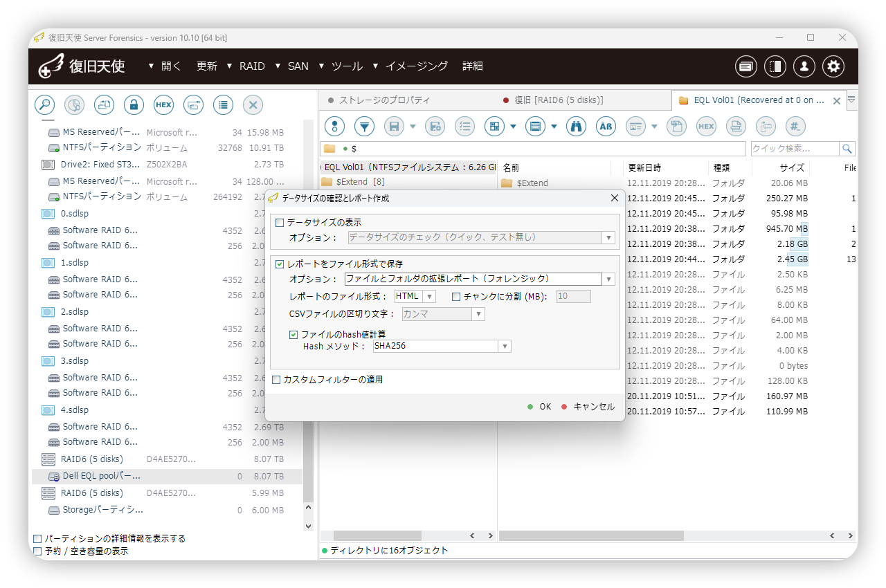Open the ツール menu
Image resolution: width=886 pixels, height=588 pixels.
point(347,66)
